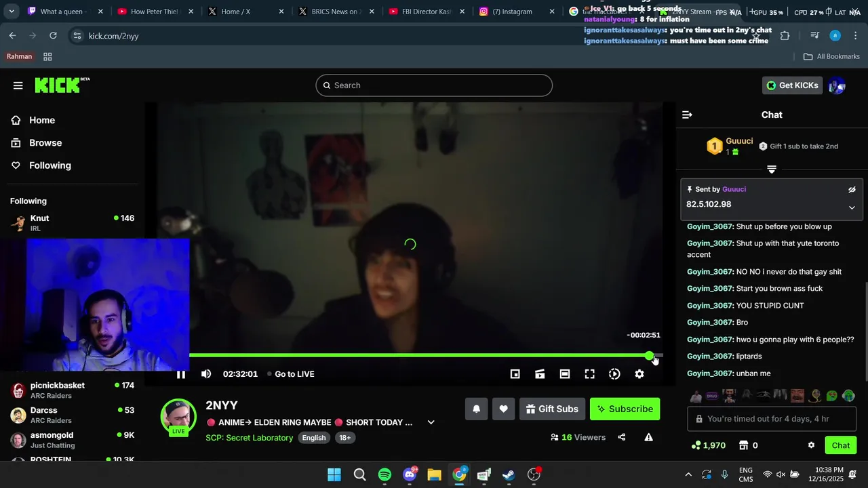Go back in browser history

(12, 35)
